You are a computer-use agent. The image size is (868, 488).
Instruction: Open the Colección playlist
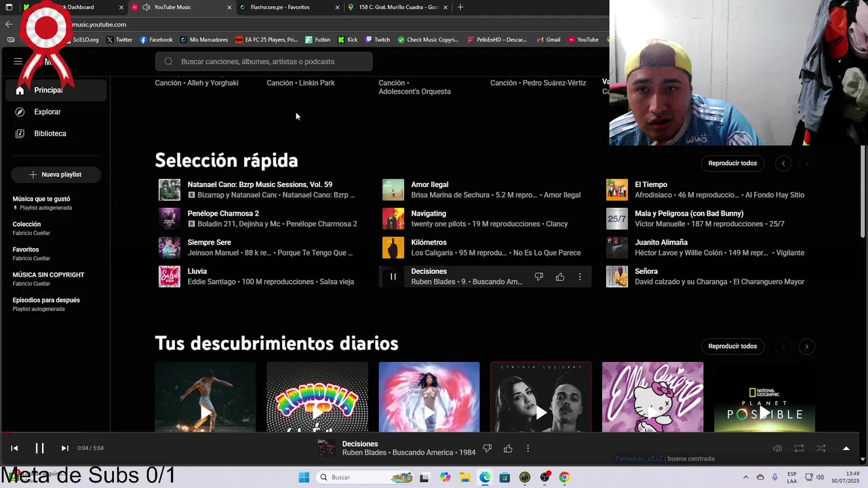pos(31,228)
